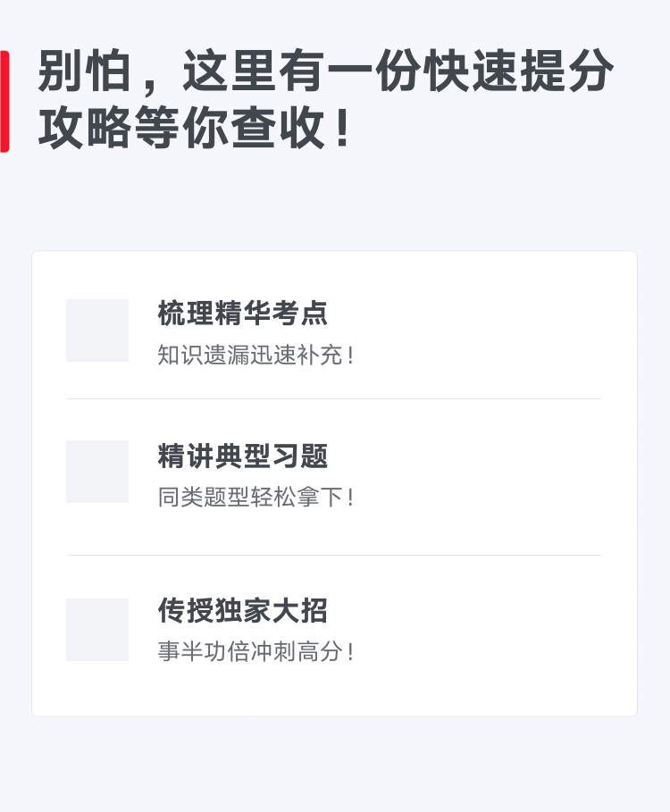Click the red accent bar beside the heading

pos(4,102)
